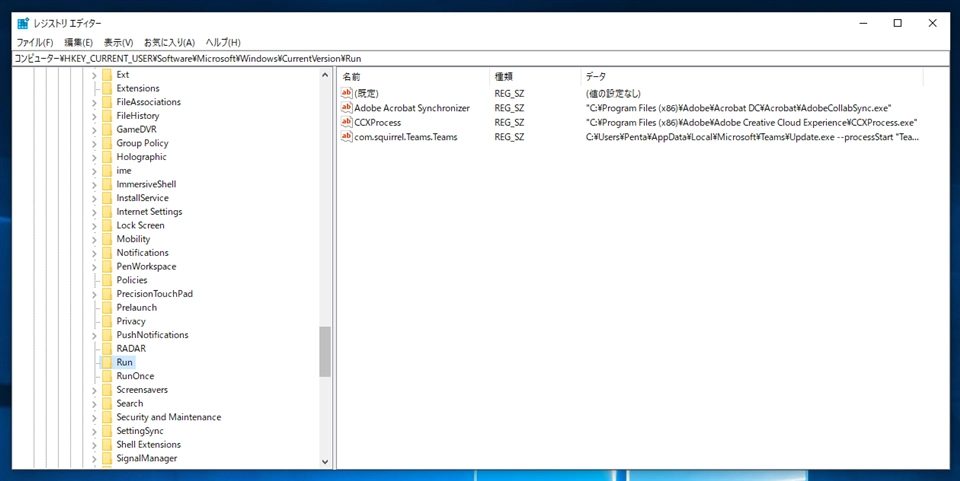The width and height of the screenshot is (960, 481).
Task: Select the GameDVR folder icon
Action: [x=107, y=130]
